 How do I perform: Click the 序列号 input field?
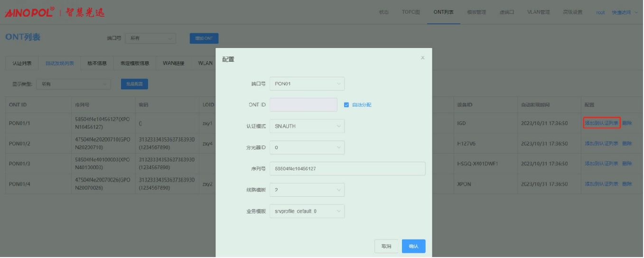pos(347,169)
